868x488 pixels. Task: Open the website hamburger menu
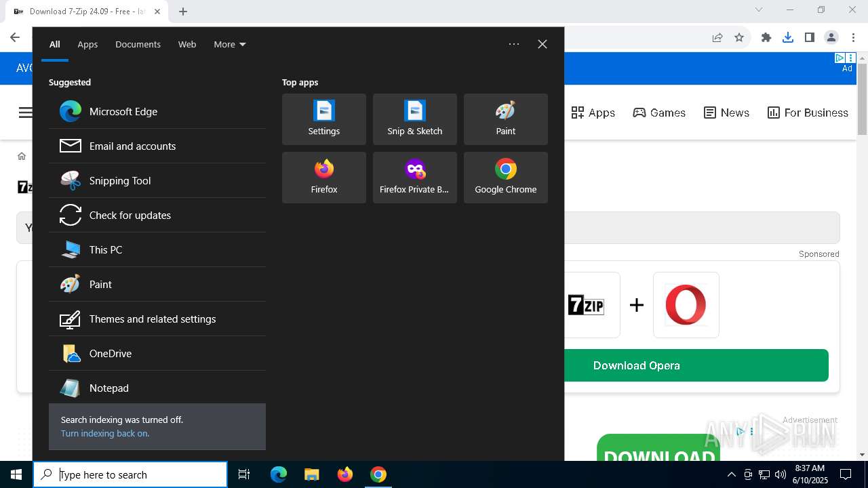point(25,113)
